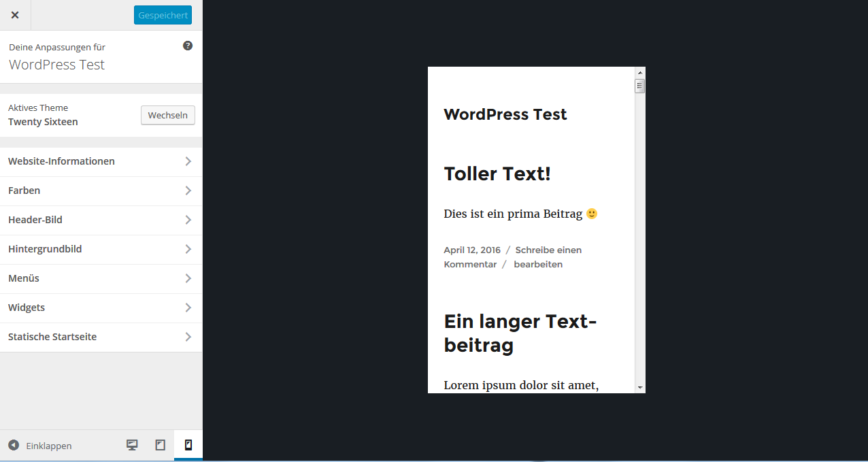Switch preview to desktop view icon
Viewport: 868px width, 462px height.
pos(132,445)
